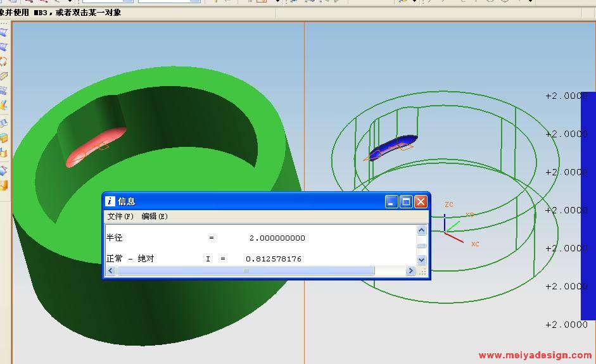Close the 信息 information window

click(x=421, y=201)
